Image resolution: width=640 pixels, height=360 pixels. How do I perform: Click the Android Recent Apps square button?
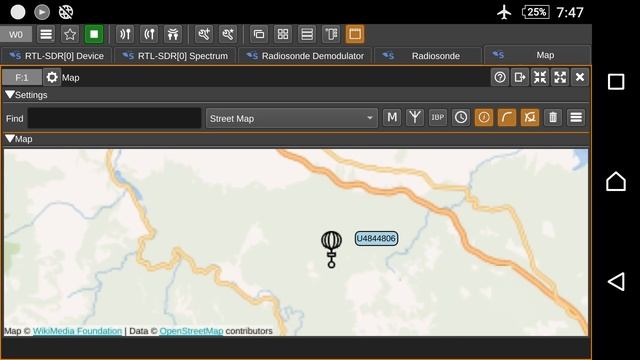pyautogui.click(x=616, y=82)
